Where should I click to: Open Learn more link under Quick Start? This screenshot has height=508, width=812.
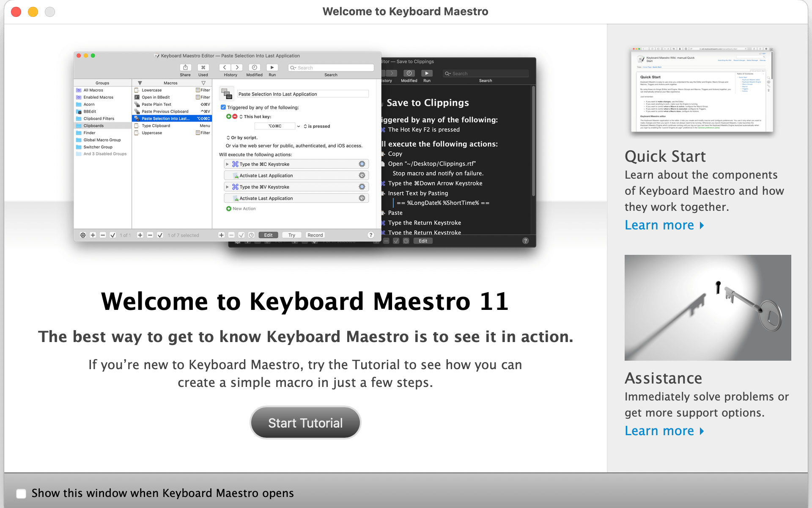pos(664,225)
